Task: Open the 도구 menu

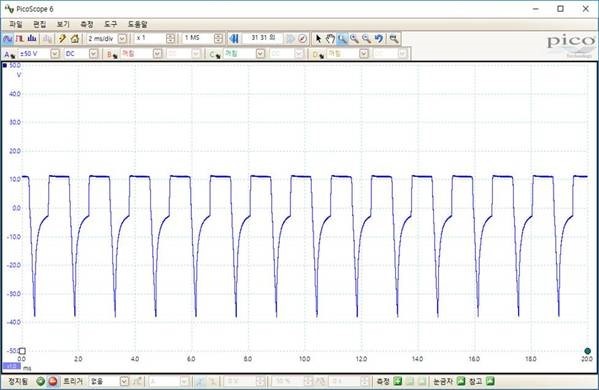Action: pyautogui.click(x=110, y=24)
